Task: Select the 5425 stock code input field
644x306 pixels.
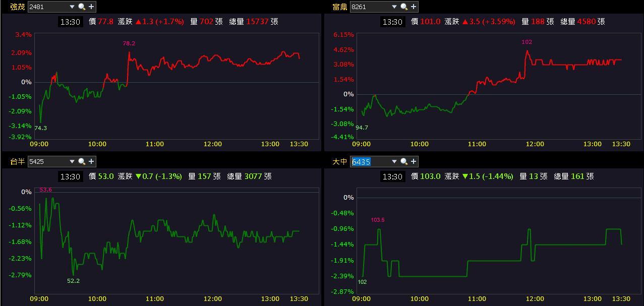Action: point(47,161)
